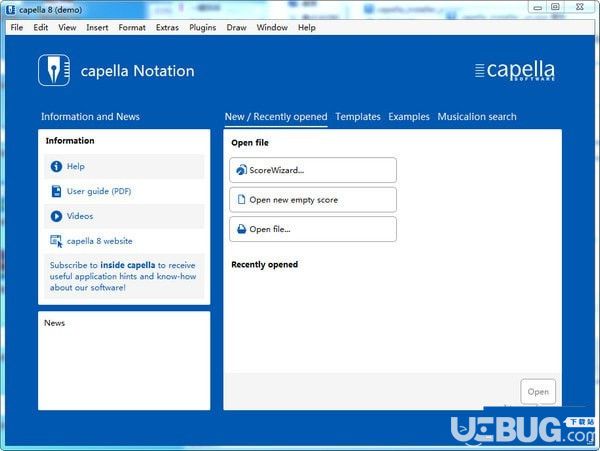The width and height of the screenshot is (600, 451).
Task: Click the capella 8 website icon
Action: click(56, 241)
